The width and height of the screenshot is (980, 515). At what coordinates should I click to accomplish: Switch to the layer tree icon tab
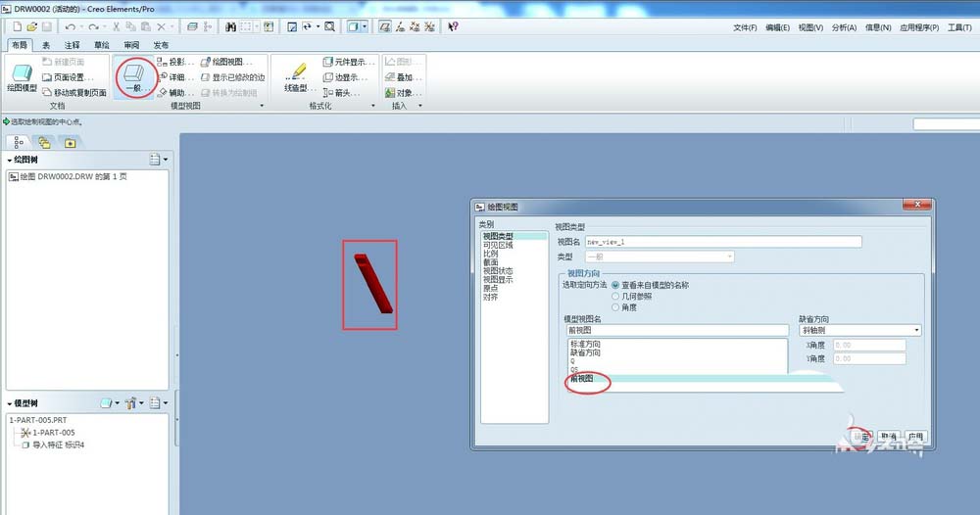click(44, 142)
